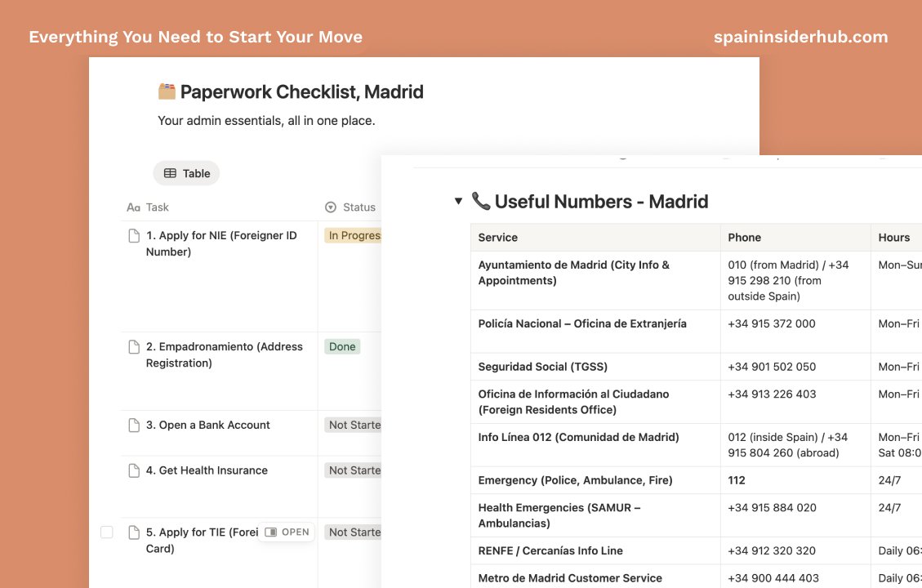Click the telephone emoji next to Useful Numbers
Screen dimensions: 922x588
[481, 201]
